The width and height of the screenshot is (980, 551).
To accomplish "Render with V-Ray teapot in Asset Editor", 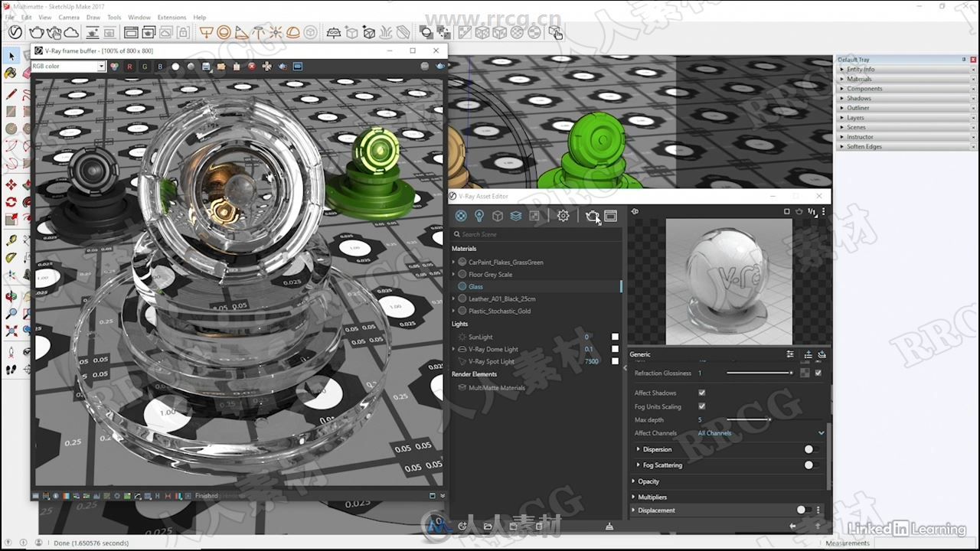I will [592, 216].
